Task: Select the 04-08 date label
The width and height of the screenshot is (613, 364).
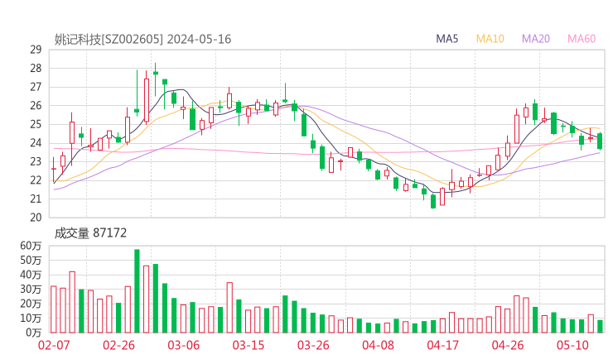Action: pyautogui.click(x=378, y=345)
